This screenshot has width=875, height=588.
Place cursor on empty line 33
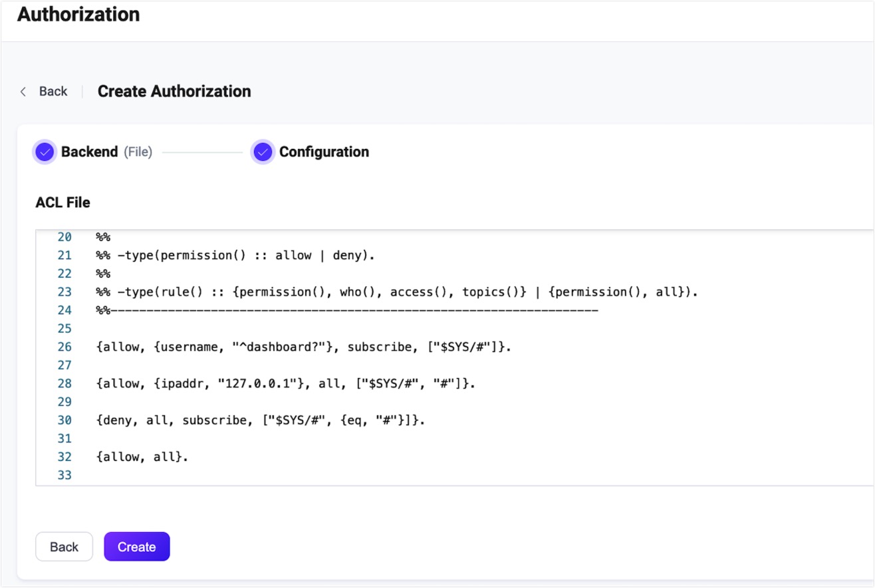click(266, 475)
